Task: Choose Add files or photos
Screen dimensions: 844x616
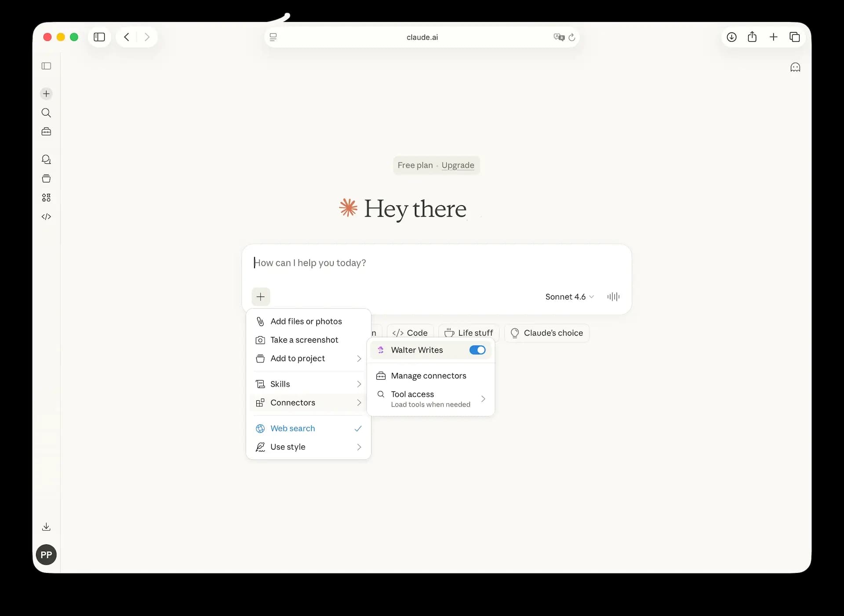Action: point(309,321)
